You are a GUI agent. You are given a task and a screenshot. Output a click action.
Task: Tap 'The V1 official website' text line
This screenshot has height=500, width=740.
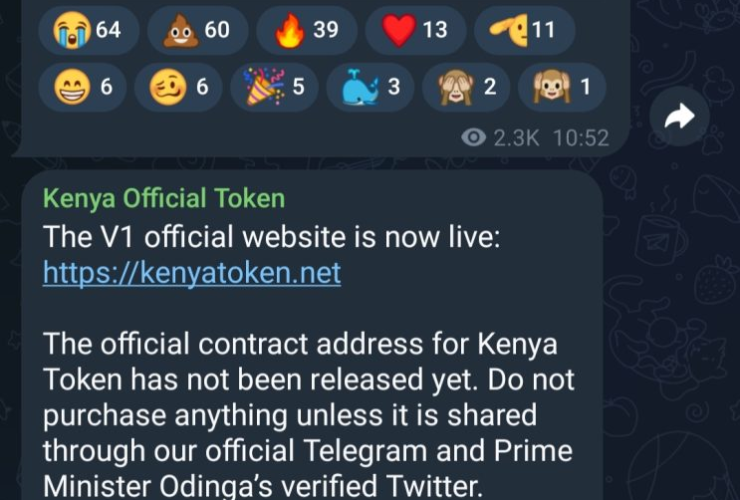coord(271,237)
